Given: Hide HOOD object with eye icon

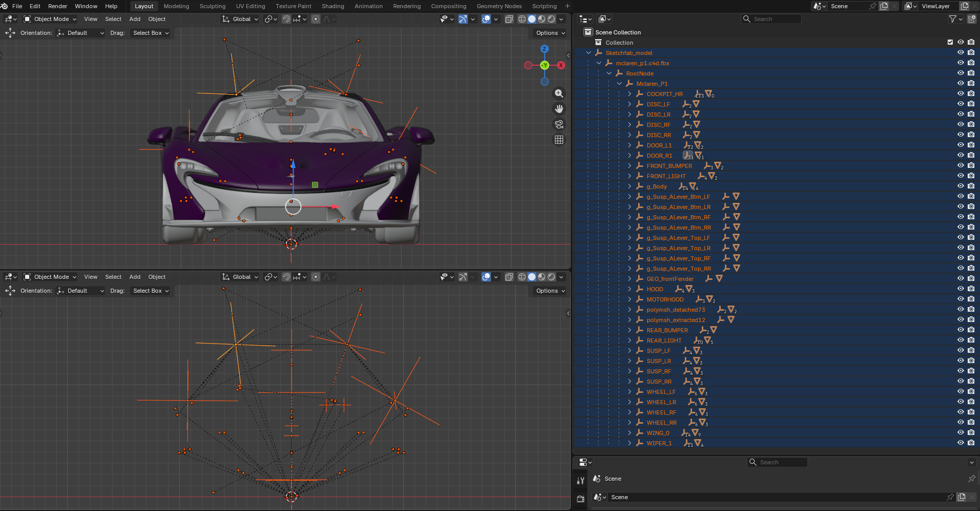Looking at the screenshot, I should [x=960, y=289].
